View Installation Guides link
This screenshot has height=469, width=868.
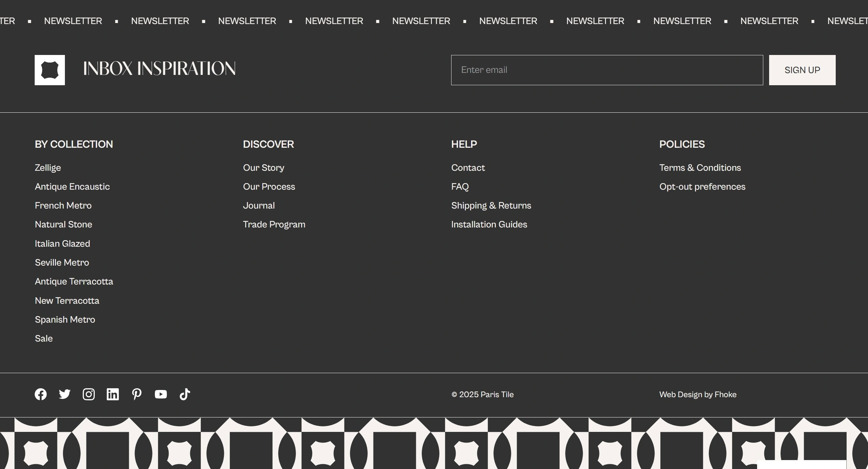[x=489, y=224]
